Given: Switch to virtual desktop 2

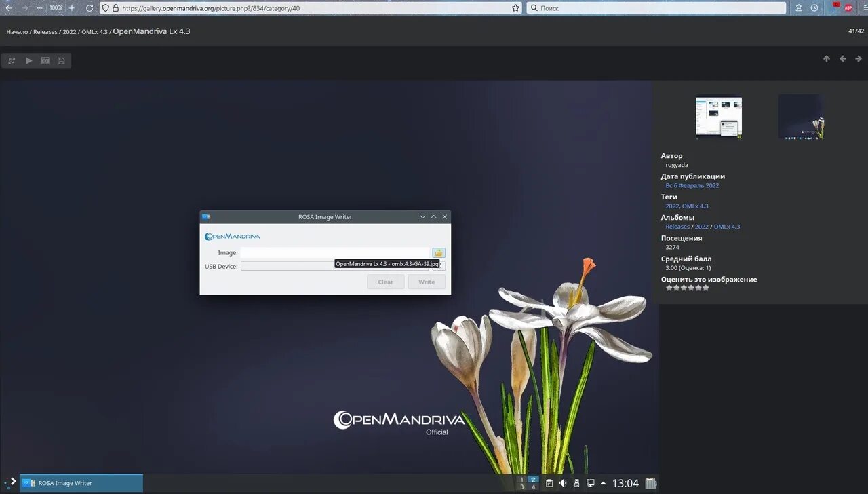Looking at the screenshot, I should [x=533, y=479].
